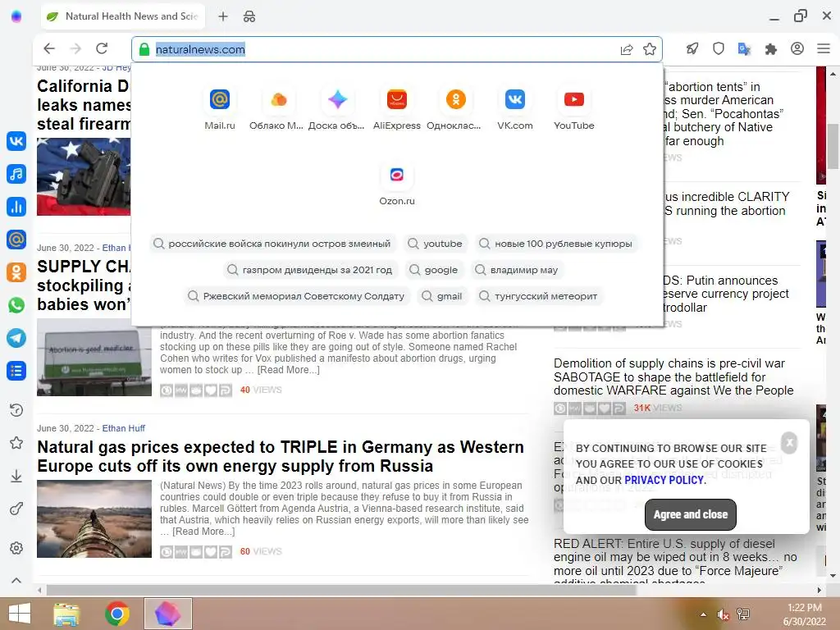This screenshot has height=630, width=840.
Task: Open YouTube speed dial tile
Action: click(573, 109)
